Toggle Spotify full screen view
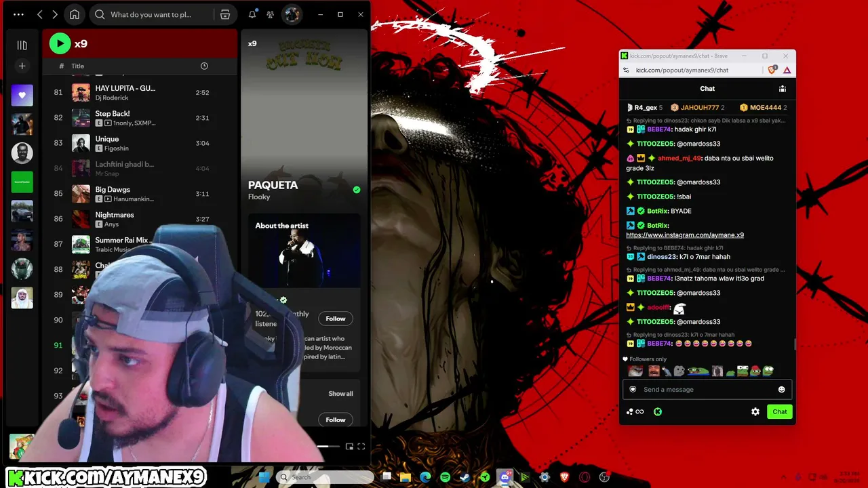 (361, 446)
